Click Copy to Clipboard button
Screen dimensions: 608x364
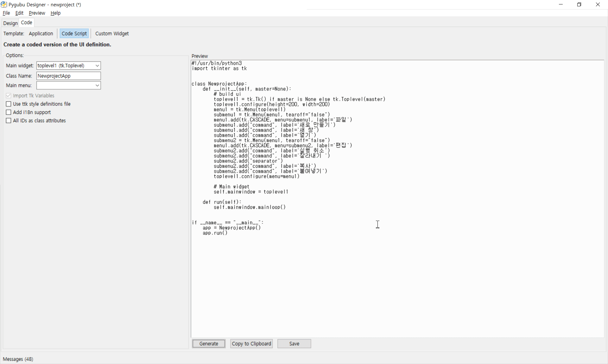click(251, 344)
